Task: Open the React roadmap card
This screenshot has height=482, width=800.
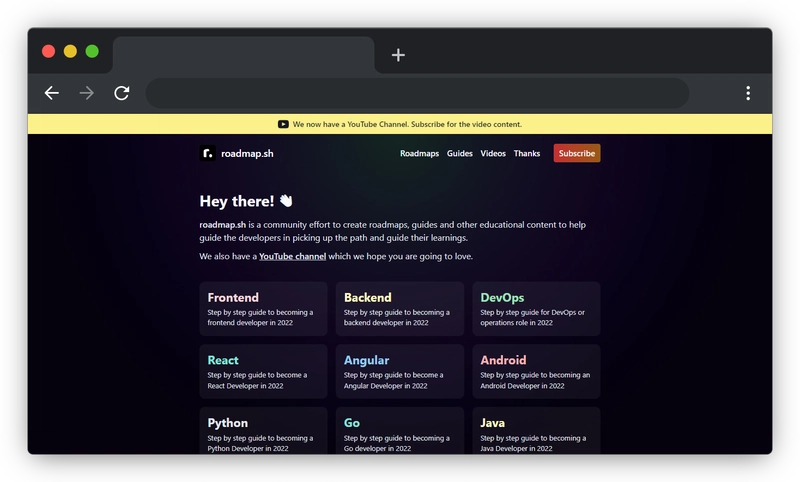Action: point(263,371)
